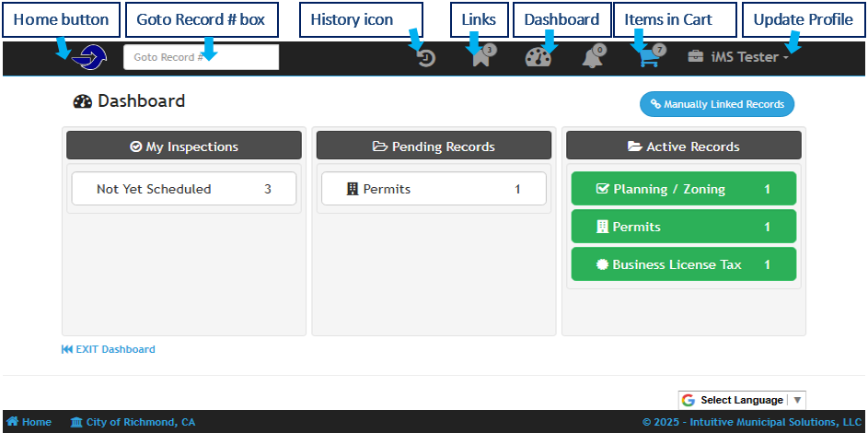Open the Dashboard gauge icon in navbar

(538, 58)
